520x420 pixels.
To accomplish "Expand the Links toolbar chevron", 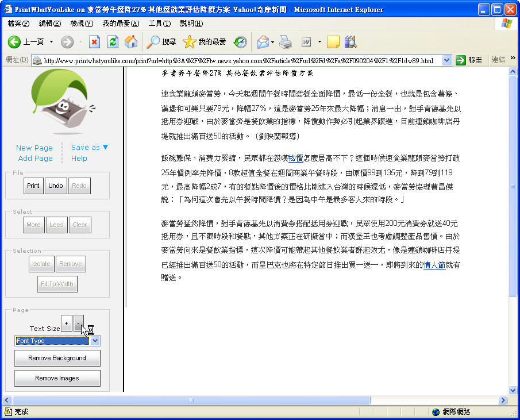I will 513,58.
